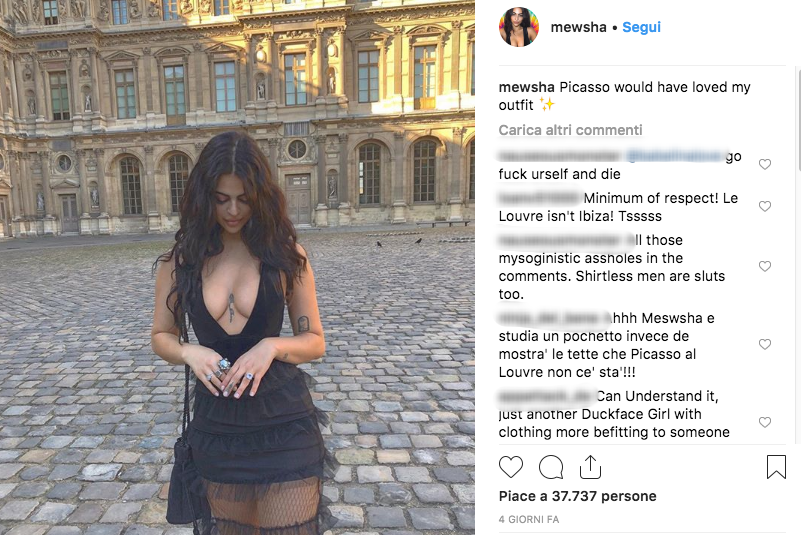
Task: Like the 'Minimum of respect' comment
Action: pyautogui.click(x=765, y=206)
